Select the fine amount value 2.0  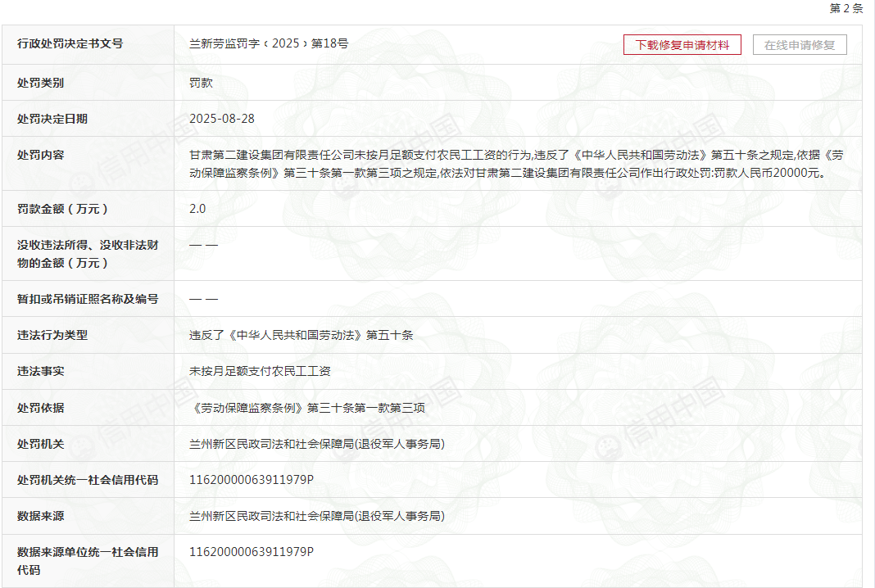click(197, 209)
